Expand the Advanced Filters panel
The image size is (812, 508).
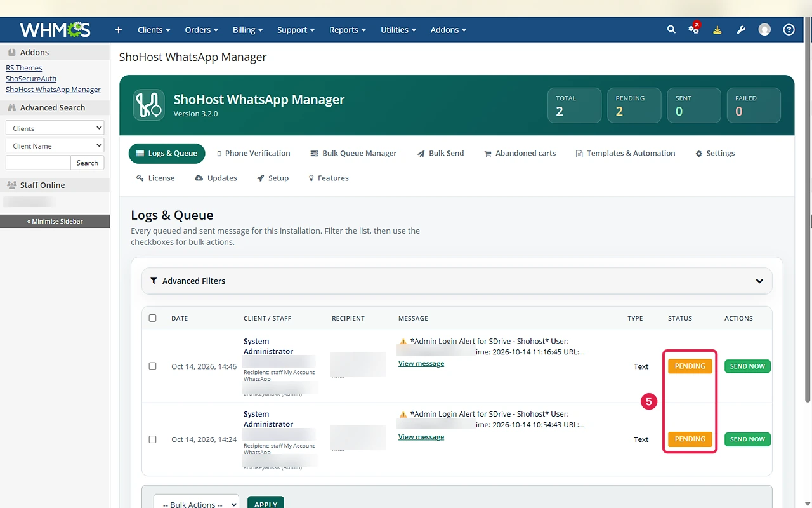tap(457, 281)
